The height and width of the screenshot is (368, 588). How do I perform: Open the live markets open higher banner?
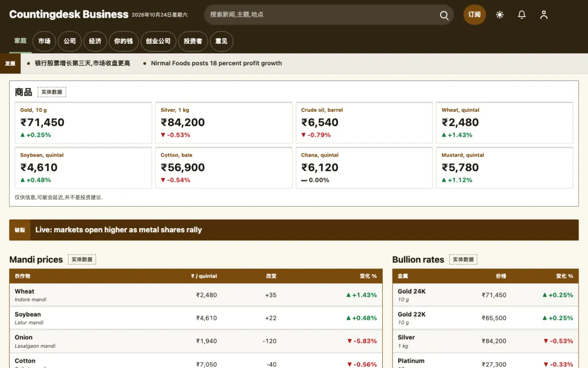tap(294, 230)
